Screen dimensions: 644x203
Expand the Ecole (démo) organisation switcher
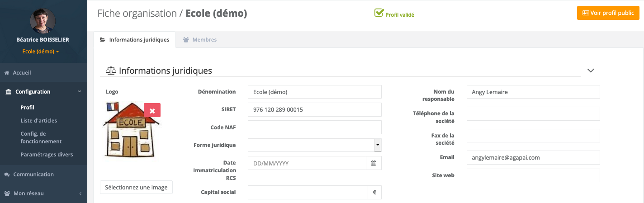coord(41,52)
